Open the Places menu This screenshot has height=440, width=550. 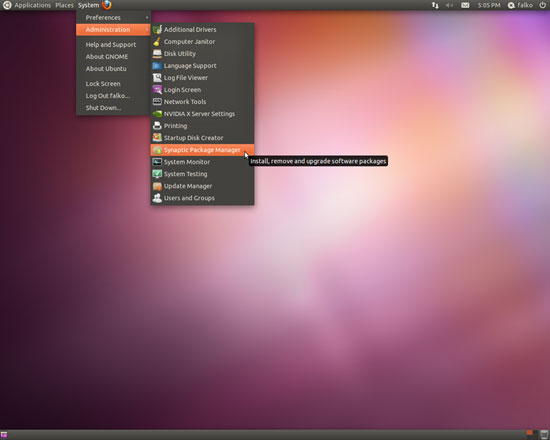click(64, 5)
